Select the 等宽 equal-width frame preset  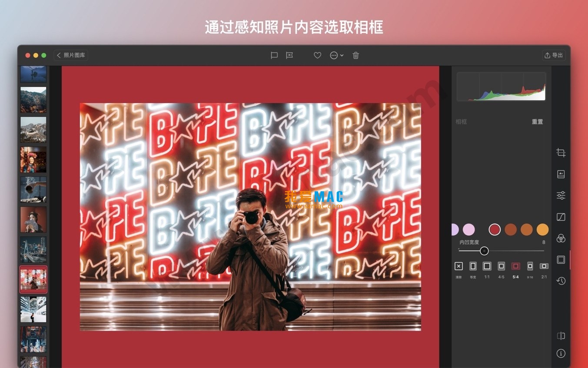tap(473, 266)
